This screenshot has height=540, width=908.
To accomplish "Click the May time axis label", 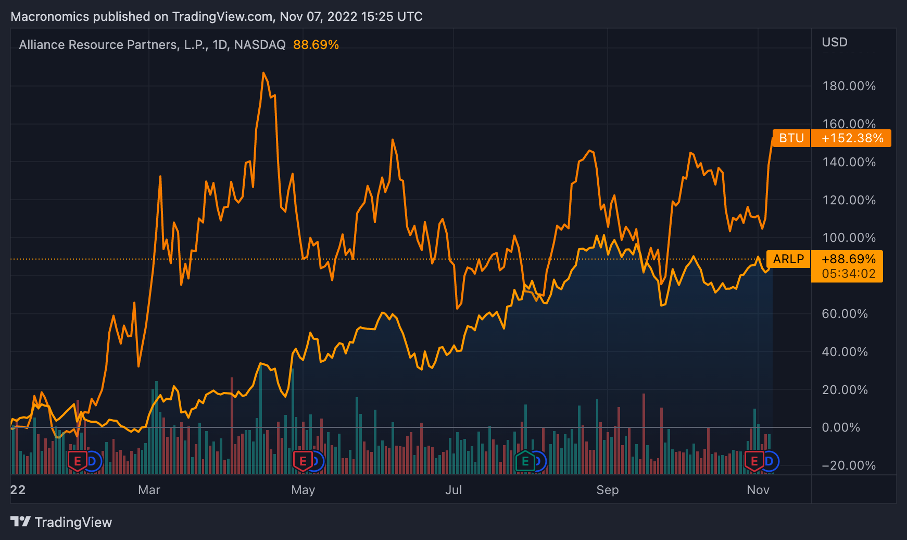I will [x=303, y=490].
